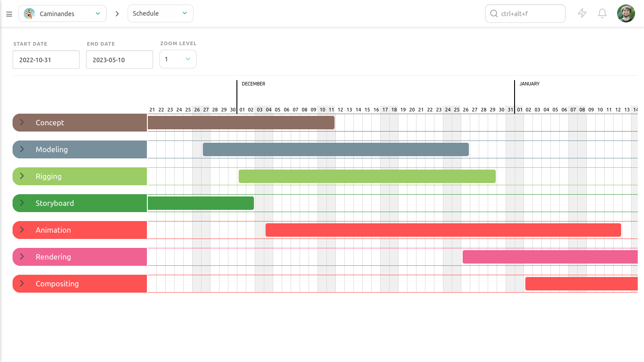Select the pink Rendering timeline bar
The height and width of the screenshot is (362, 644).
(550, 257)
